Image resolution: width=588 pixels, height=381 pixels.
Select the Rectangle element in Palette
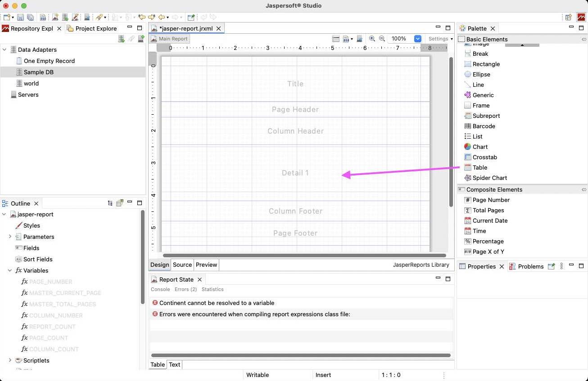point(482,64)
